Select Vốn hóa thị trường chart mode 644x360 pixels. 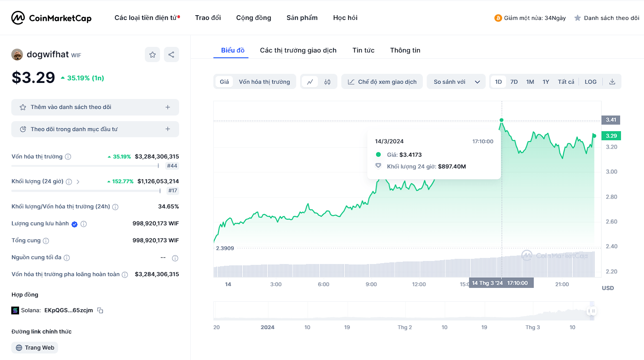[265, 82]
